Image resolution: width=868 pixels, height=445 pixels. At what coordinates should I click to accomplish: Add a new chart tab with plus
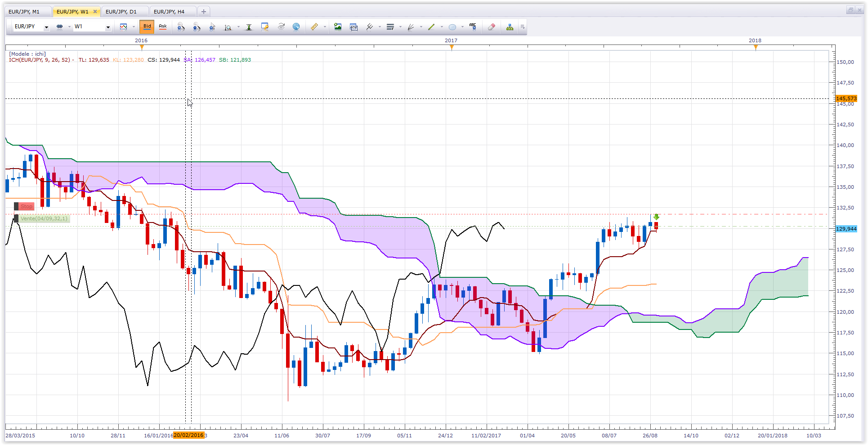[204, 12]
